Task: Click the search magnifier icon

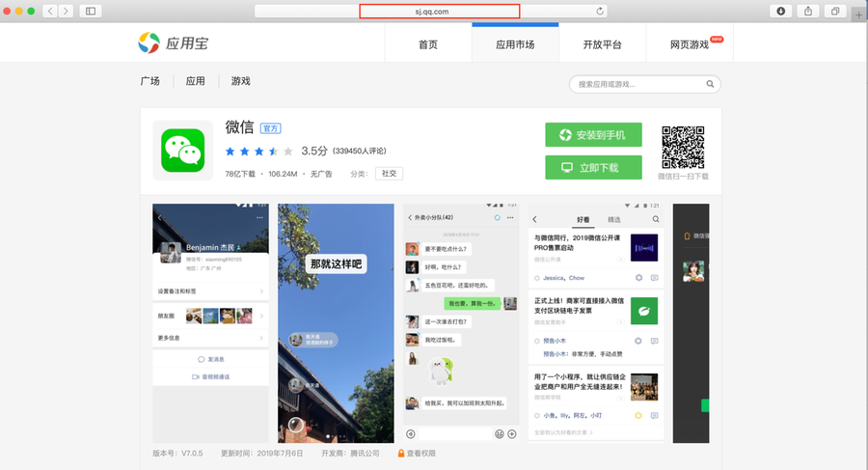Action: click(x=709, y=85)
